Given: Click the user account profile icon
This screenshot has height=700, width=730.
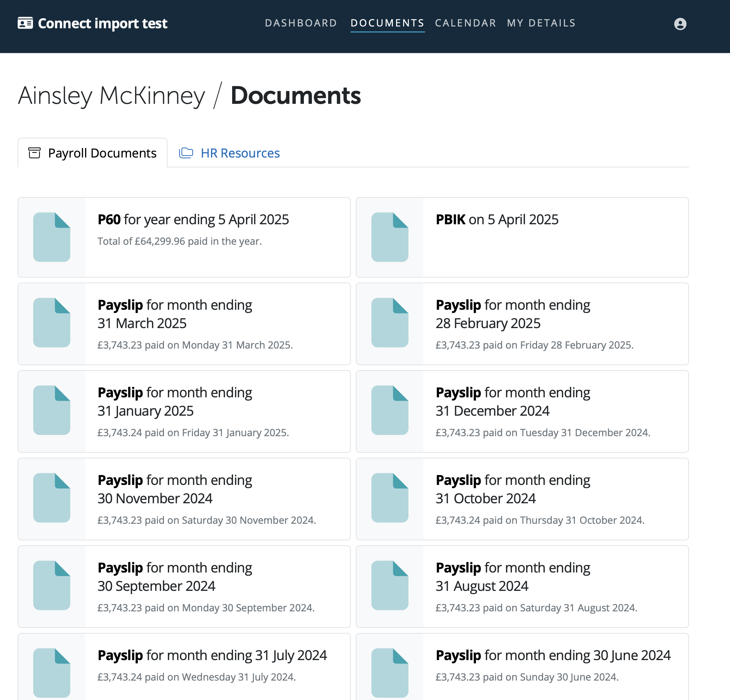Looking at the screenshot, I should (680, 24).
